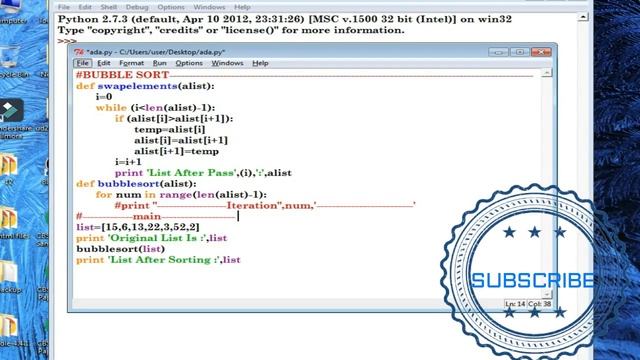The height and width of the screenshot is (360, 640).
Task: Open Run menu in ada.py editor
Action: [x=160, y=63]
